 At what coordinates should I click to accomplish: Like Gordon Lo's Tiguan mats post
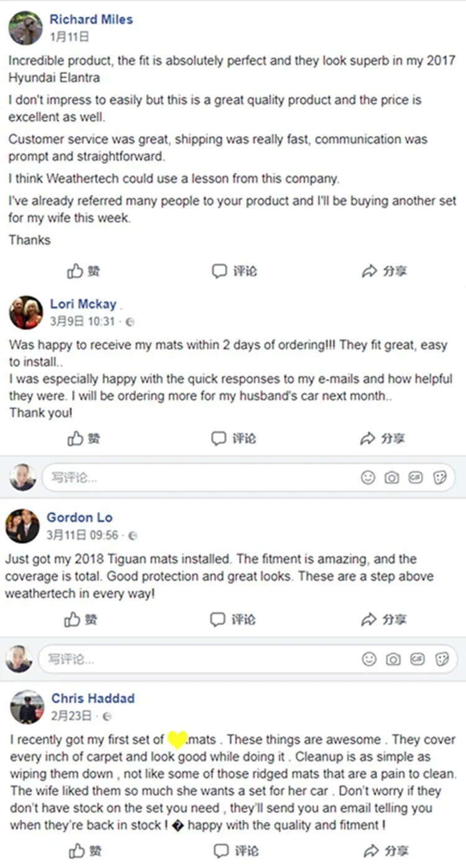click(x=81, y=620)
